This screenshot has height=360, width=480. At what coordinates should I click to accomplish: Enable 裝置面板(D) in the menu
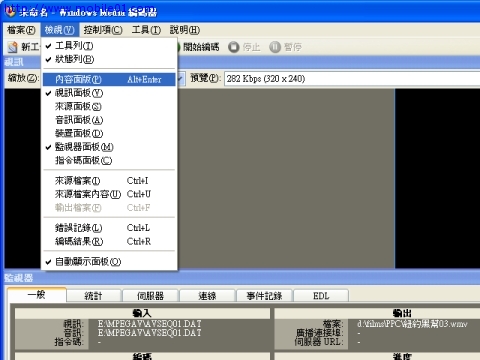click(x=109, y=133)
